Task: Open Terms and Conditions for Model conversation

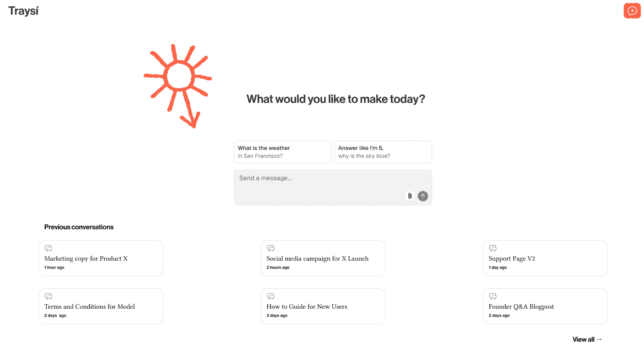Action: click(x=101, y=307)
